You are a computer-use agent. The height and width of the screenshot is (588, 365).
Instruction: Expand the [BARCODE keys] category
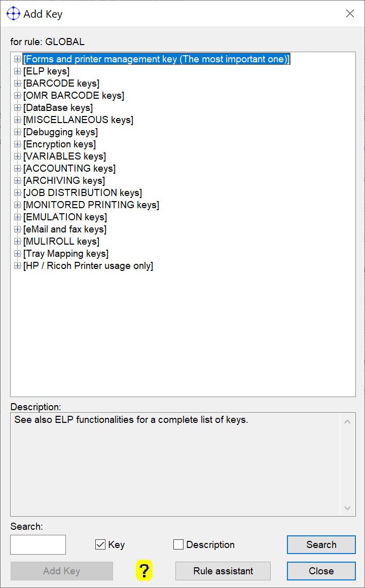(x=17, y=84)
